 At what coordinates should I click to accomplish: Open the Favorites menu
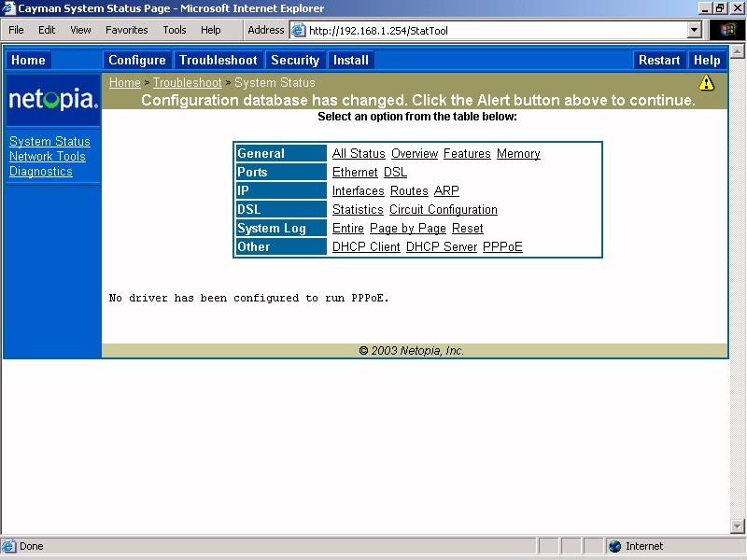(x=127, y=30)
